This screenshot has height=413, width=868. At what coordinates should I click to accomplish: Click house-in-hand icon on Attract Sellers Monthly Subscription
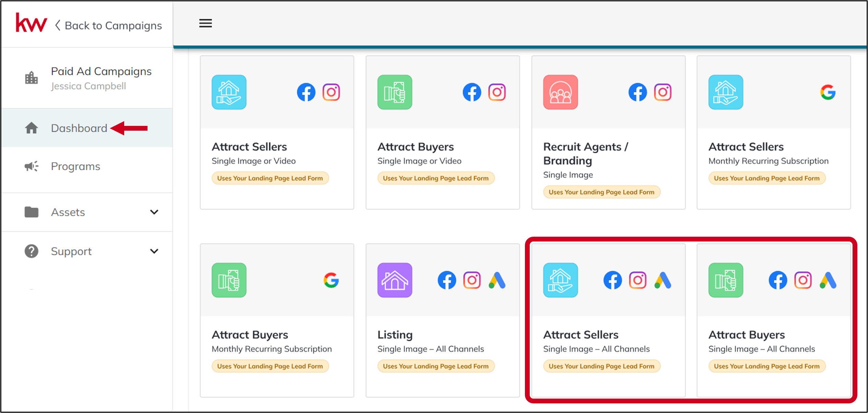(x=726, y=92)
